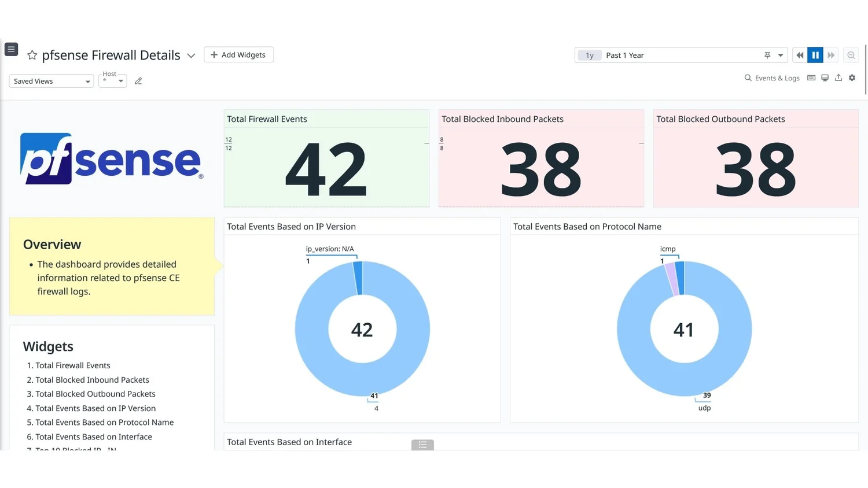Edit the Host filter with the pencil icon
868x488 pixels.
[138, 81]
